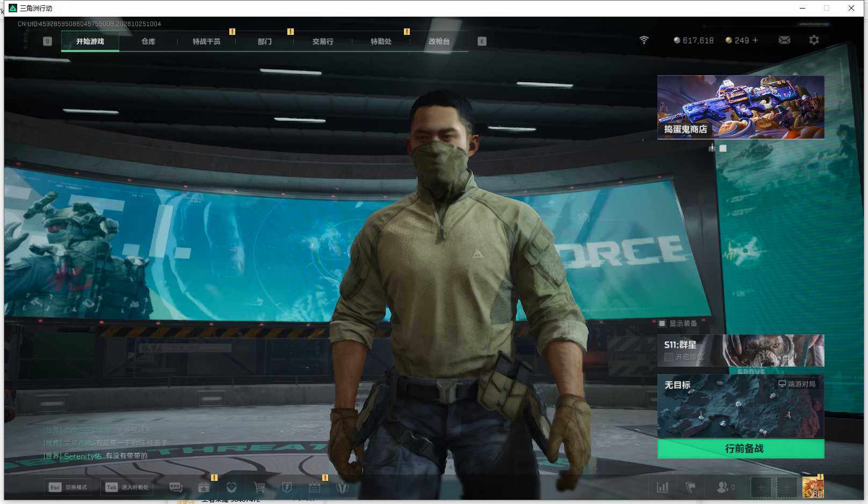Viewport: 868px width, 504px height.
Task: Click the 端游对局 label on map card
Action: pos(797,384)
